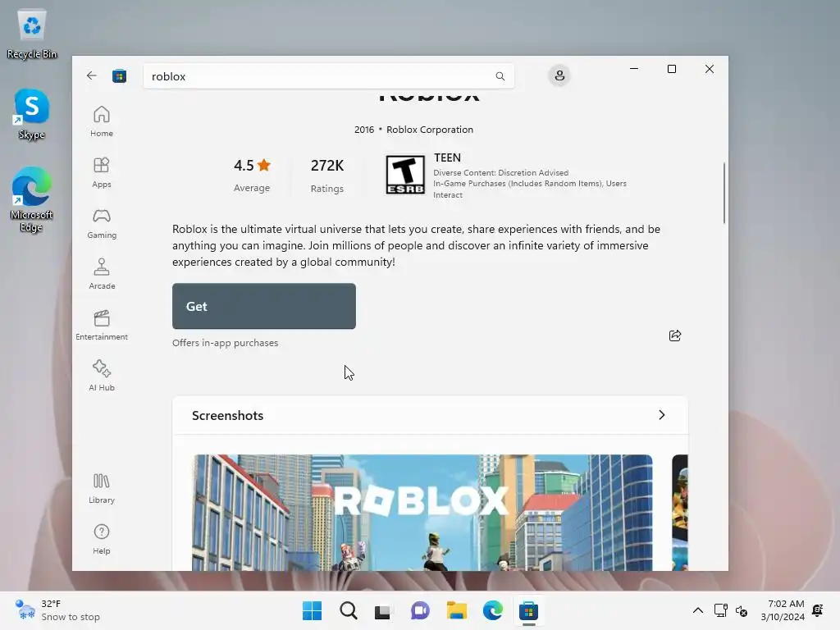Select the Skype desktop shortcut

[32, 114]
